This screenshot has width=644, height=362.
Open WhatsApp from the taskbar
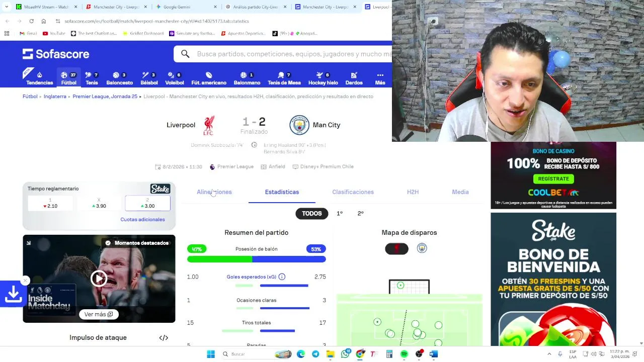coord(345,354)
